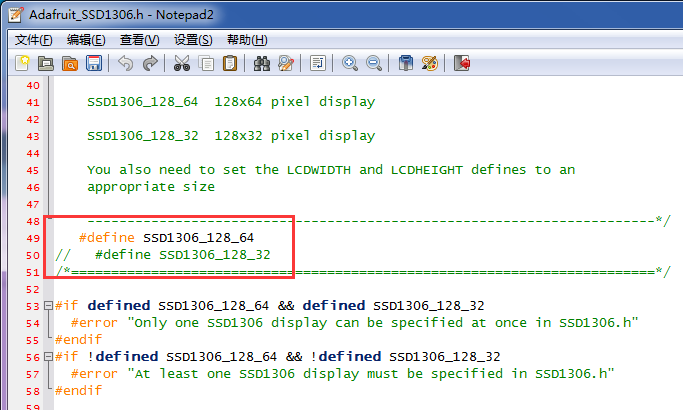Click the Browse (find file) toolbar icon
This screenshot has width=683, height=410.
coord(70,63)
